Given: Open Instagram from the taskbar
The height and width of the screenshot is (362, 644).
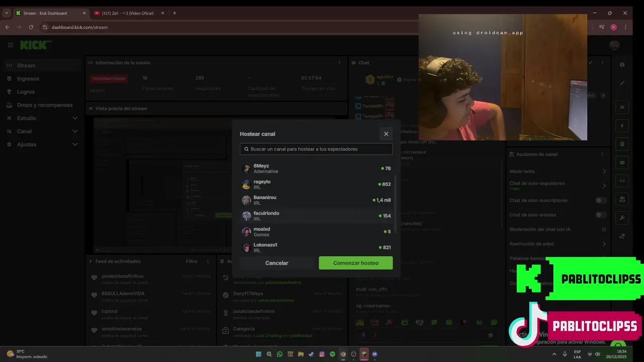Looking at the screenshot, I should pos(322,354).
